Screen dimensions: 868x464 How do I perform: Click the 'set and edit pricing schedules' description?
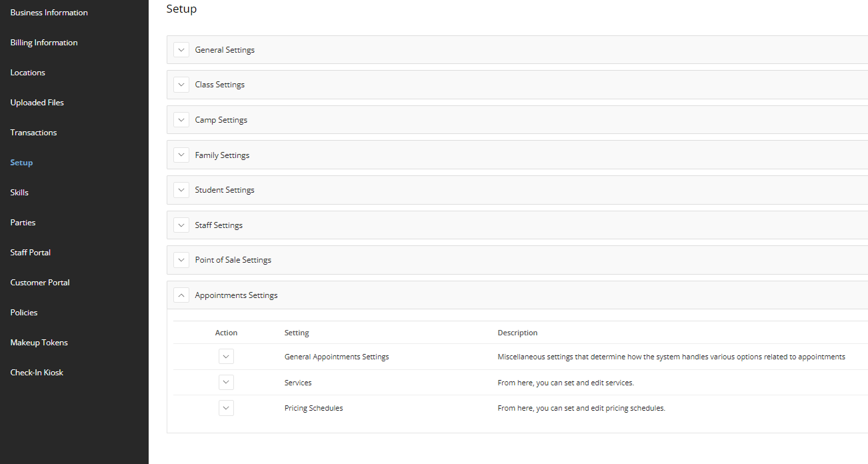coord(581,408)
